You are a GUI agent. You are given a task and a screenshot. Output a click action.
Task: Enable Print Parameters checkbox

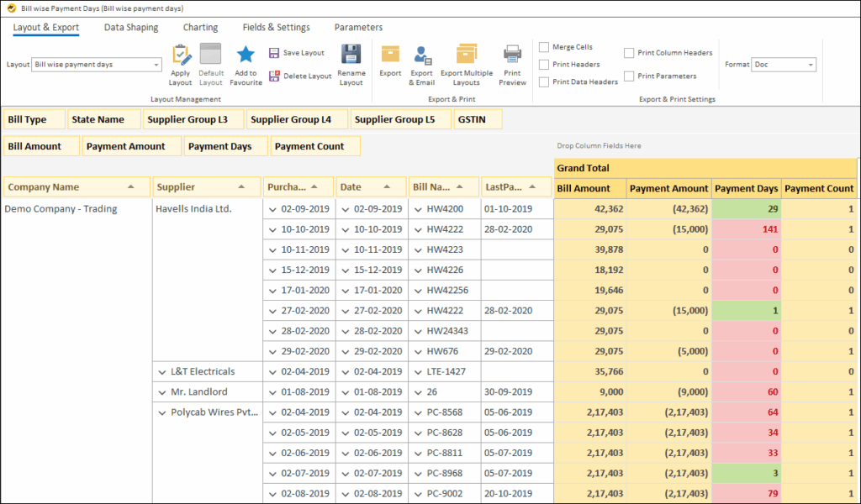pyautogui.click(x=628, y=76)
